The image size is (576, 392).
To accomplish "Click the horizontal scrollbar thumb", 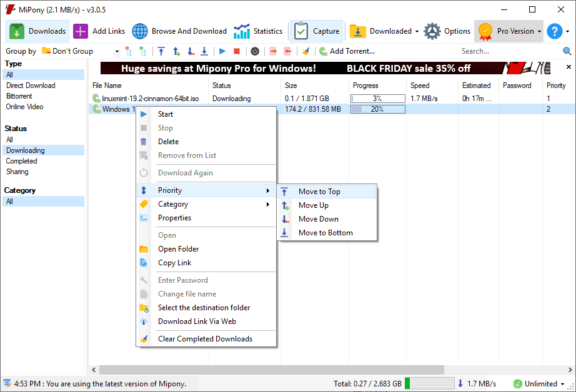I will (272, 370).
